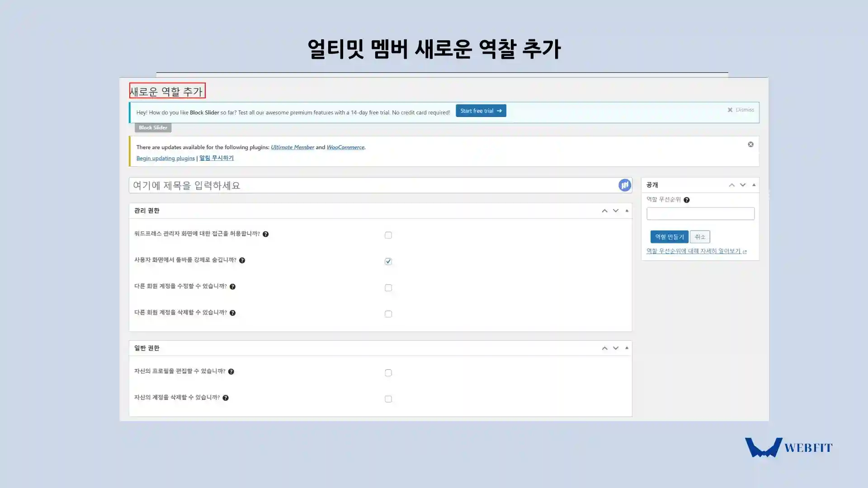Open help icon for 다른 회원 계정을 수정
Image resolution: width=868 pixels, height=488 pixels.
tap(232, 286)
